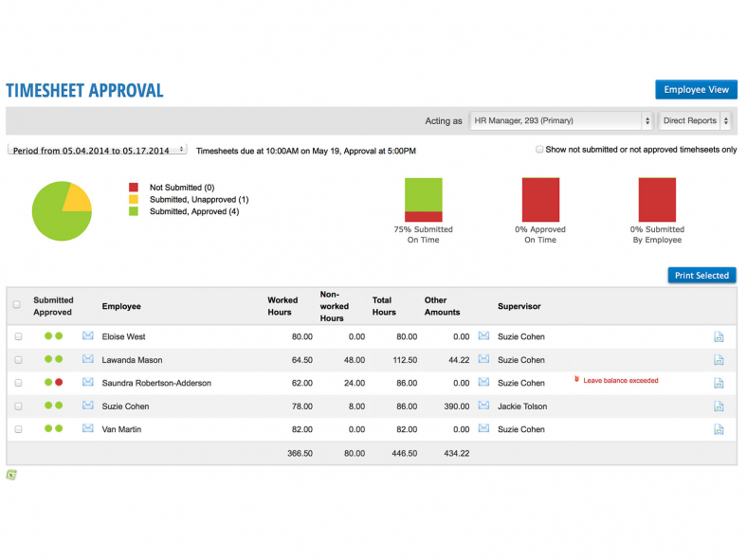Open the Period date range dropdown
The height and width of the screenshot is (560, 747).
pos(98,150)
